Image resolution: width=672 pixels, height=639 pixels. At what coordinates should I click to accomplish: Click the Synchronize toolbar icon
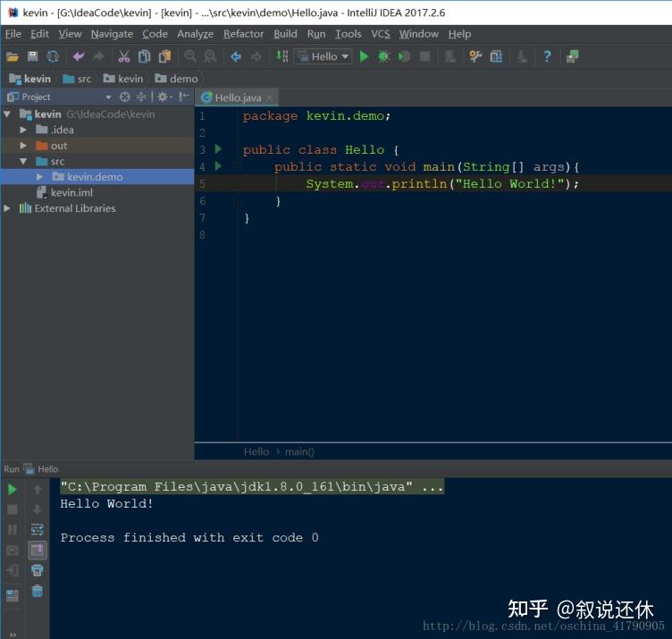pos(53,56)
